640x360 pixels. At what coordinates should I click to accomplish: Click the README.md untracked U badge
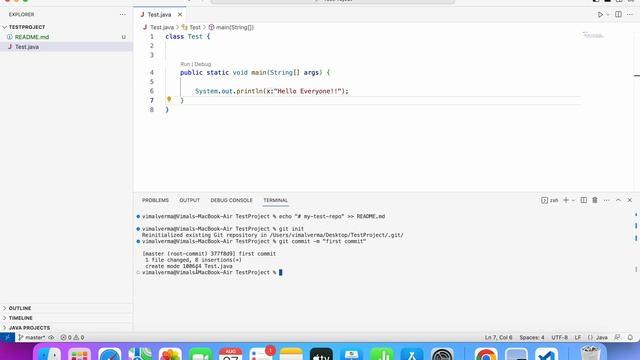(123, 37)
